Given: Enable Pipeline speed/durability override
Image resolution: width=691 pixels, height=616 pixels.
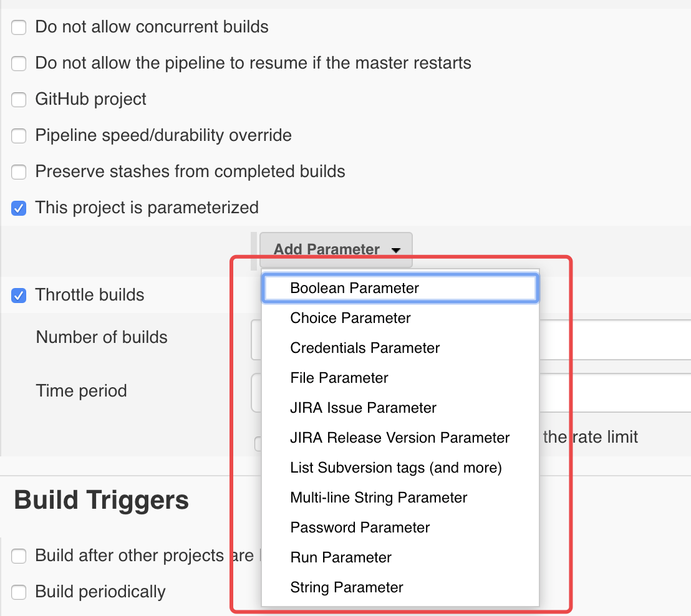Looking at the screenshot, I should [19, 136].
